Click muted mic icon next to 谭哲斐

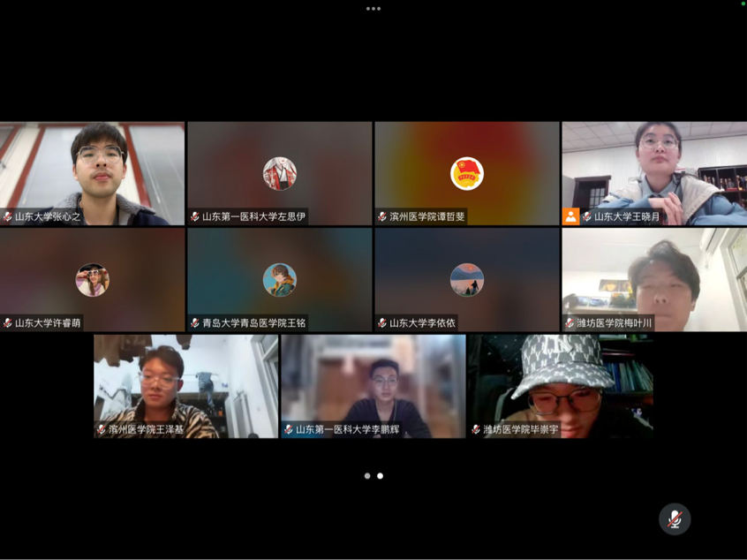(382, 216)
